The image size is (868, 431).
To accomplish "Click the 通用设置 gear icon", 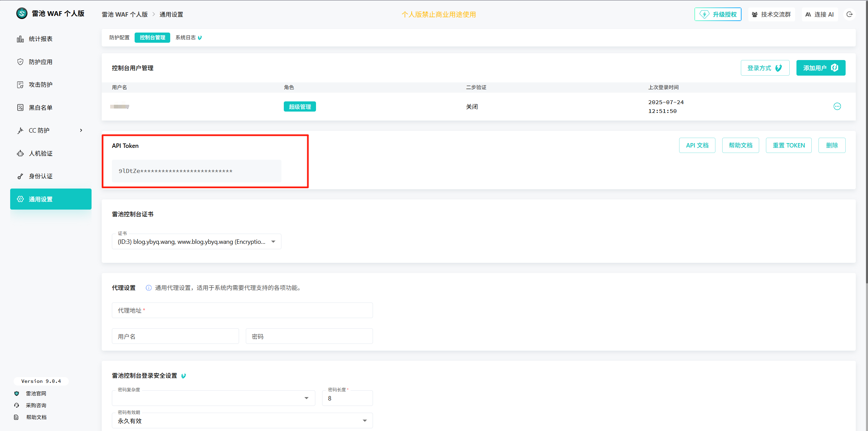I will point(20,199).
